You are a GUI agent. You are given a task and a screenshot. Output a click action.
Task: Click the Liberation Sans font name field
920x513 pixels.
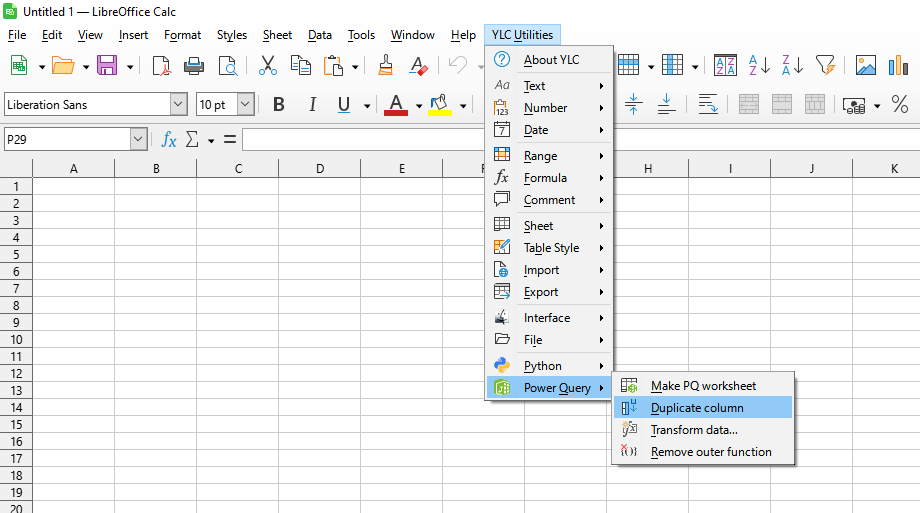(88, 104)
